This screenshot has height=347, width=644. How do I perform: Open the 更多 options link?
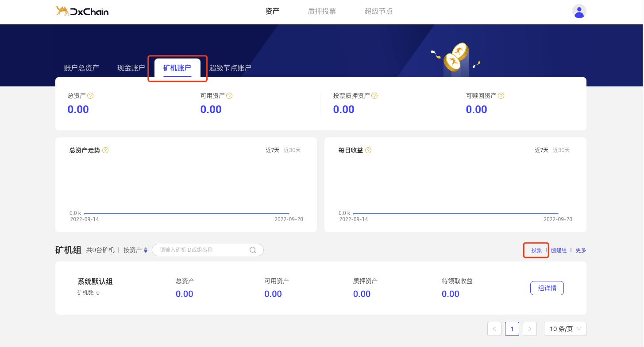pos(581,250)
